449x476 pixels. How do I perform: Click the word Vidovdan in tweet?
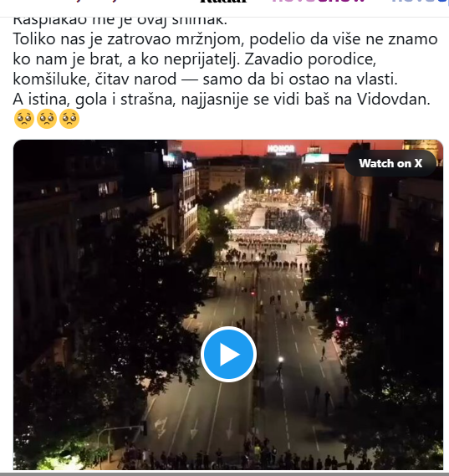[x=394, y=99]
